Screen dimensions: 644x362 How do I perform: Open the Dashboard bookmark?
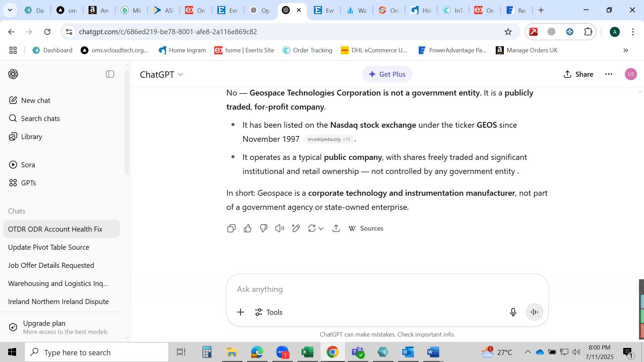52,50
